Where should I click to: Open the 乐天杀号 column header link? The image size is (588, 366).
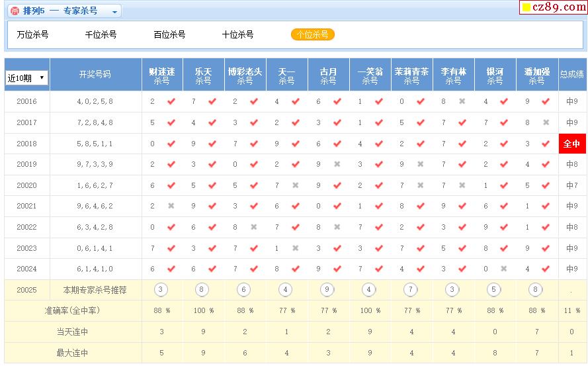tap(204, 75)
